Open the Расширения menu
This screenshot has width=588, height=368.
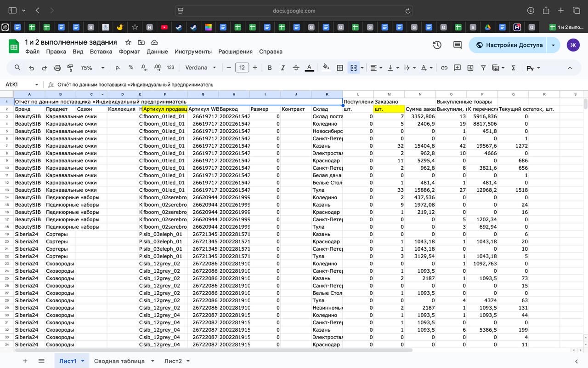click(235, 52)
